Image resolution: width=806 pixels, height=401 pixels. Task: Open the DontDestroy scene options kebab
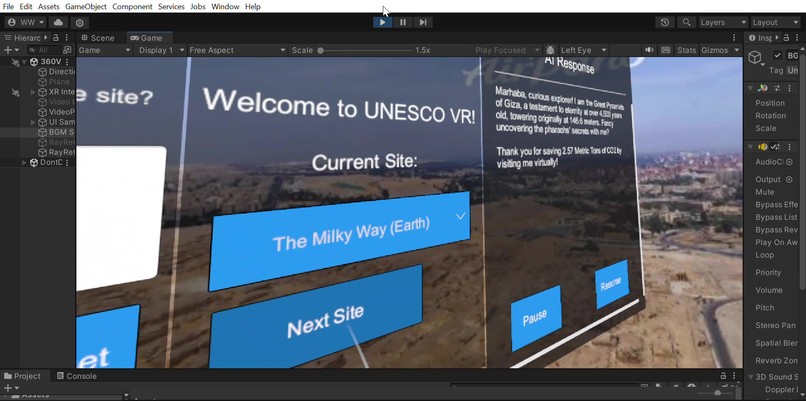(67, 162)
